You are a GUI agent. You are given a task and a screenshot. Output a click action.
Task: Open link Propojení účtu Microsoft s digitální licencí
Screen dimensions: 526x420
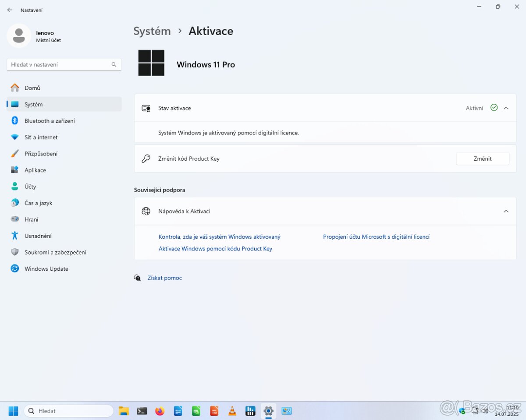376,236
